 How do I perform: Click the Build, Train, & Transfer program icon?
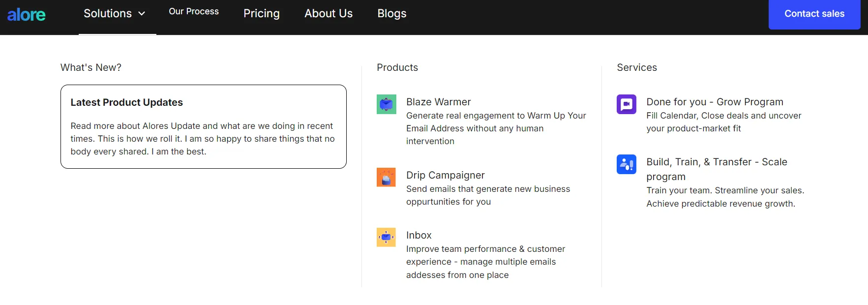pos(626,164)
